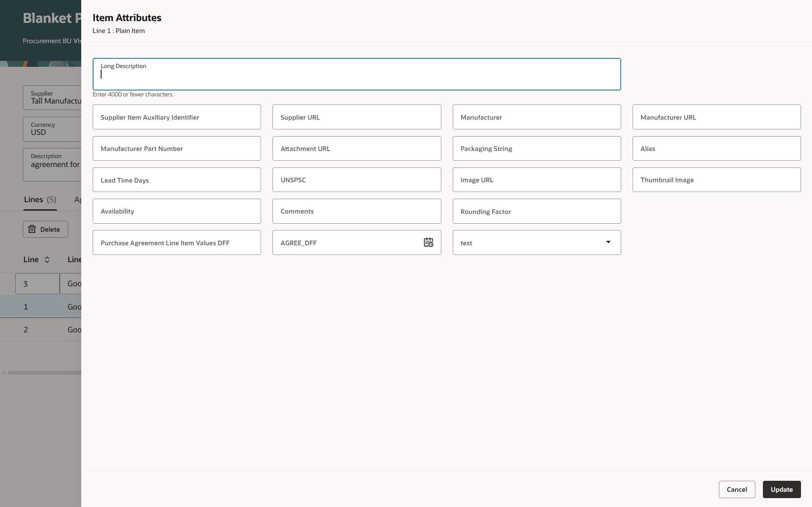Open the AGREE_DFF date-time picker icon

click(428, 242)
